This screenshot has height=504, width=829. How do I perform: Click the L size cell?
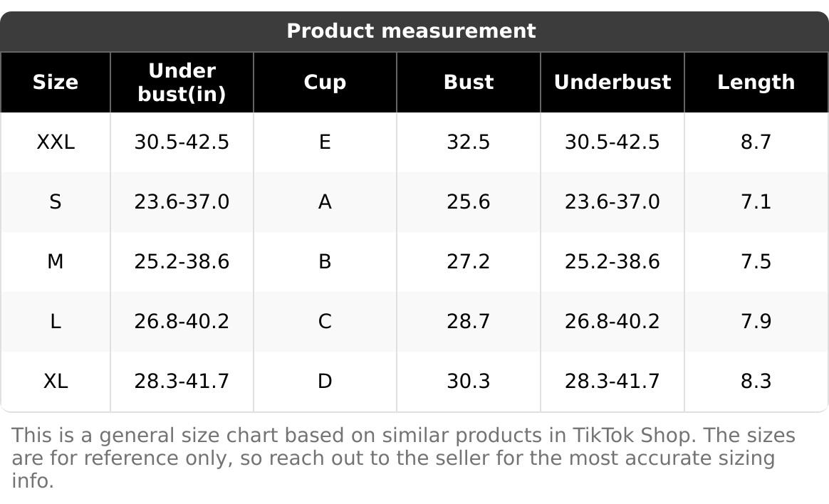tap(56, 322)
